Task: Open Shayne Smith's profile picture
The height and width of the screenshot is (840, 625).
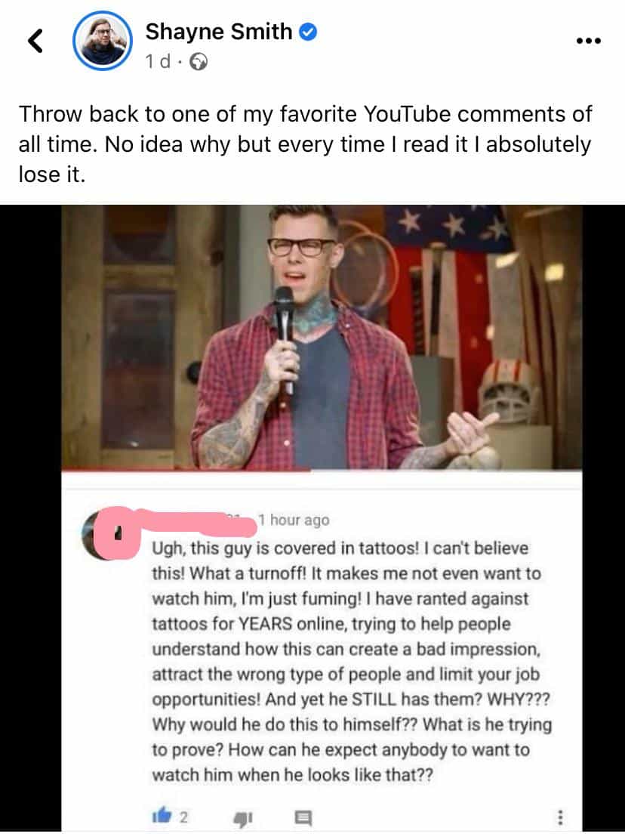Action: pos(103,40)
